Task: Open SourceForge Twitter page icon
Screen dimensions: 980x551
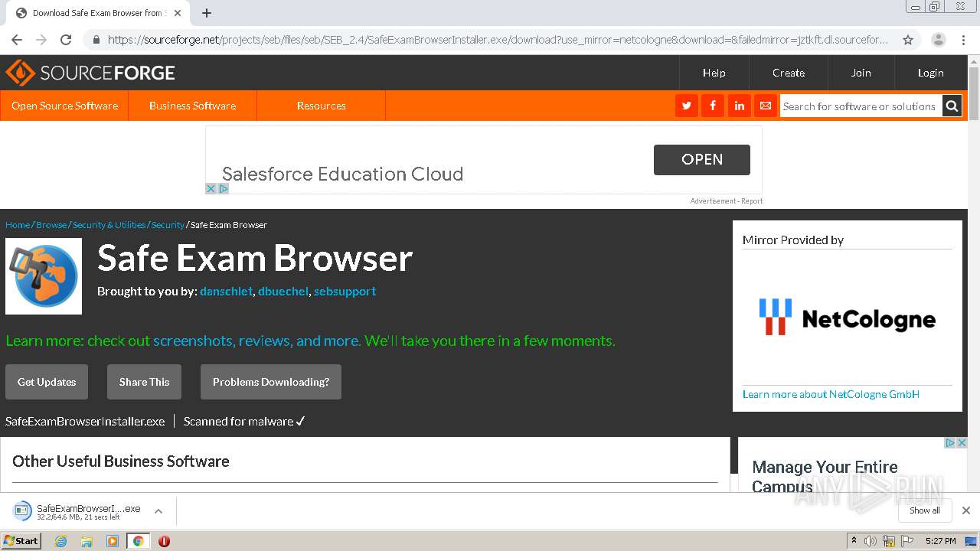Action: [x=686, y=106]
